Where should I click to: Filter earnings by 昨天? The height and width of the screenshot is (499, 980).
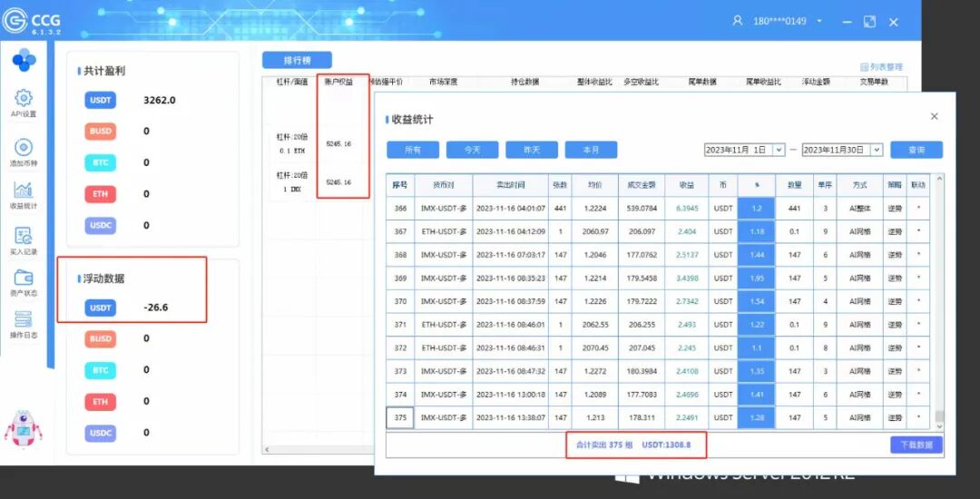point(531,150)
